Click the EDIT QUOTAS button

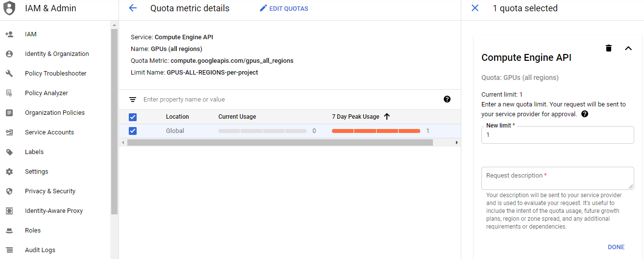[284, 8]
